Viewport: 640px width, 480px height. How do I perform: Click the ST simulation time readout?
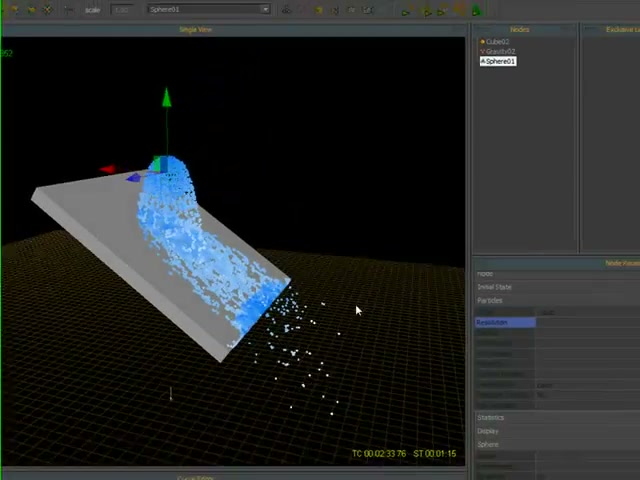tap(434, 454)
